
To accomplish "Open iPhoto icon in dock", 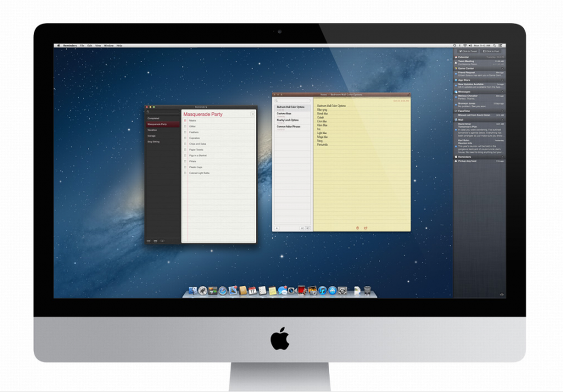I will click(312, 290).
